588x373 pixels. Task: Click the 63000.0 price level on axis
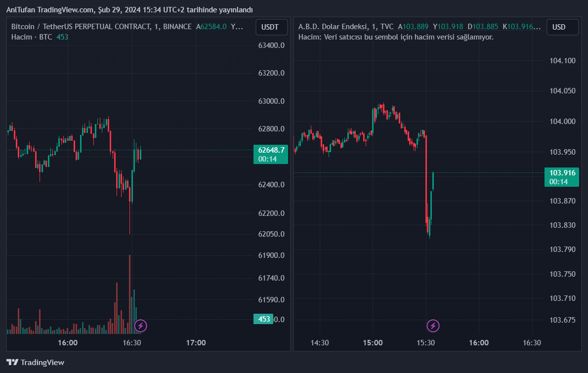[271, 101]
